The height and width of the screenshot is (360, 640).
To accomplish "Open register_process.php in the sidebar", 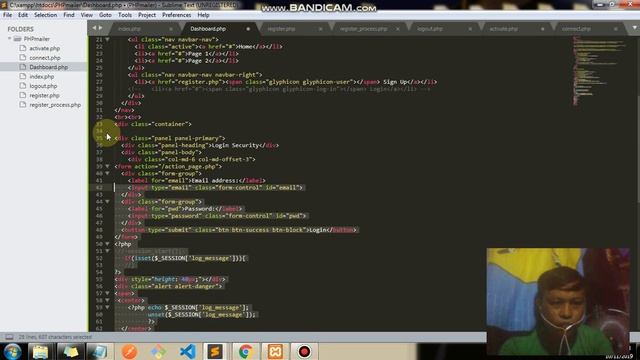I will pos(55,105).
